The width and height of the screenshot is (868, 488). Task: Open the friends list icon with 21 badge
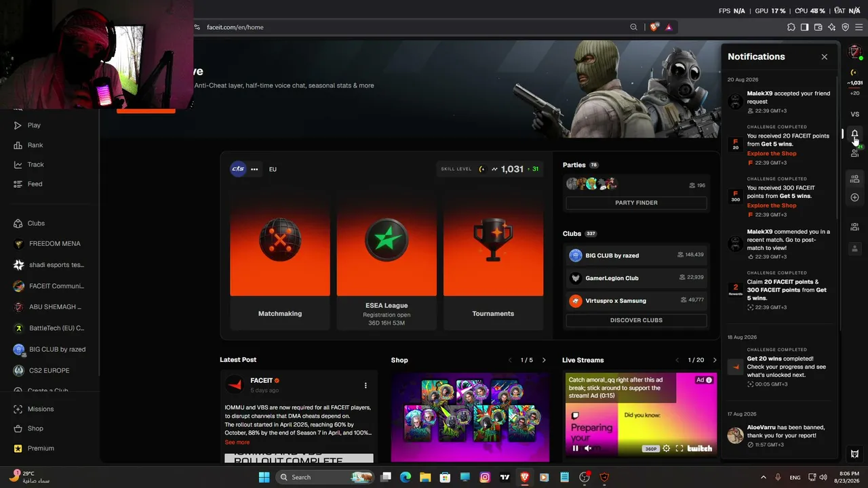click(x=855, y=152)
